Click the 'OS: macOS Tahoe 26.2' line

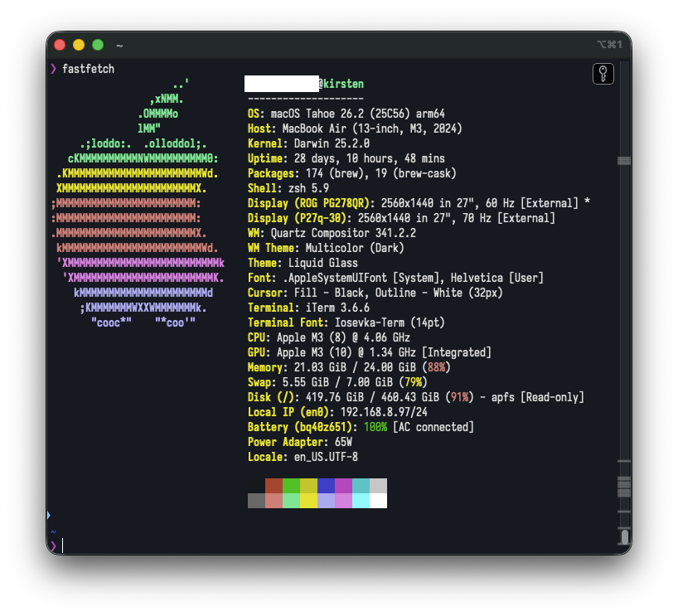coord(346,114)
